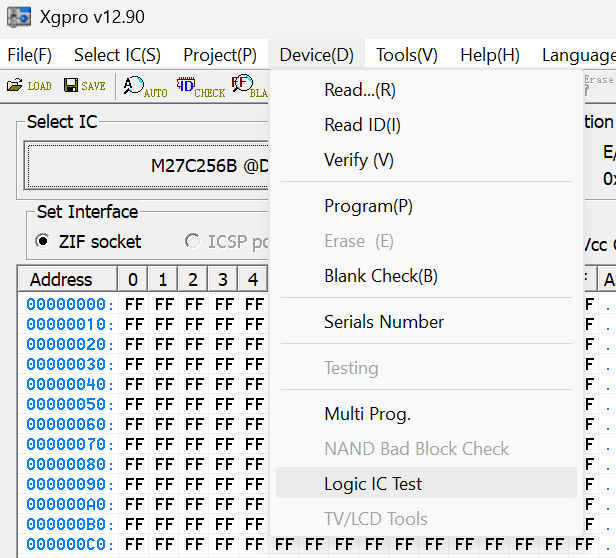Viewport: 616px width, 558px height.
Task: Select address row 00000010
Action: (70, 324)
